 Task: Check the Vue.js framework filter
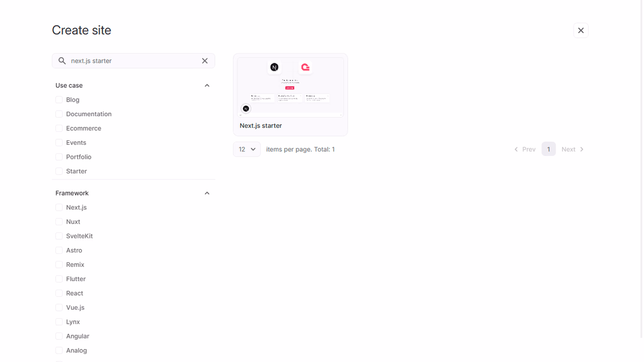tap(59, 308)
